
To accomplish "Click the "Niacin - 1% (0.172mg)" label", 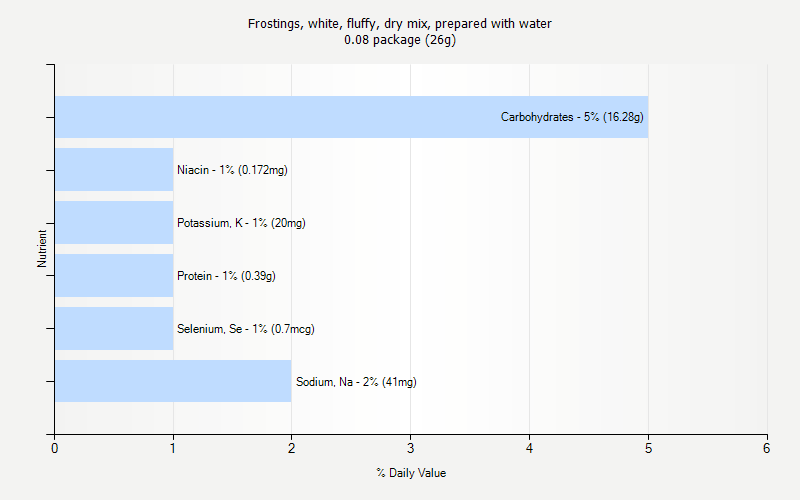I will click(x=232, y=170).
